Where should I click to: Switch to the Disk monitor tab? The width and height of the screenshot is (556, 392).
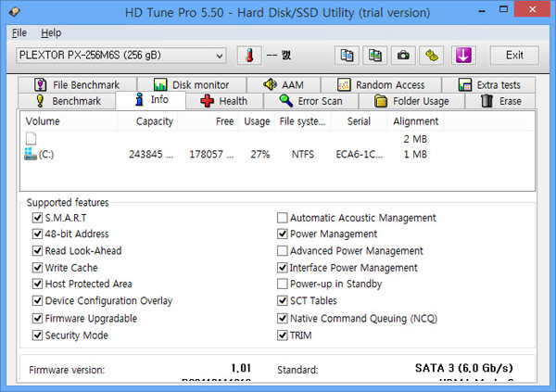tap(192, 84)
